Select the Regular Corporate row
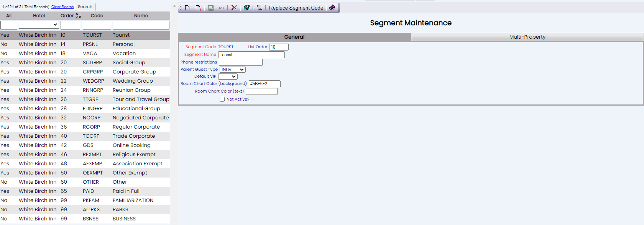644x225 pixels. pyautogui.click(x=85, y=127)
